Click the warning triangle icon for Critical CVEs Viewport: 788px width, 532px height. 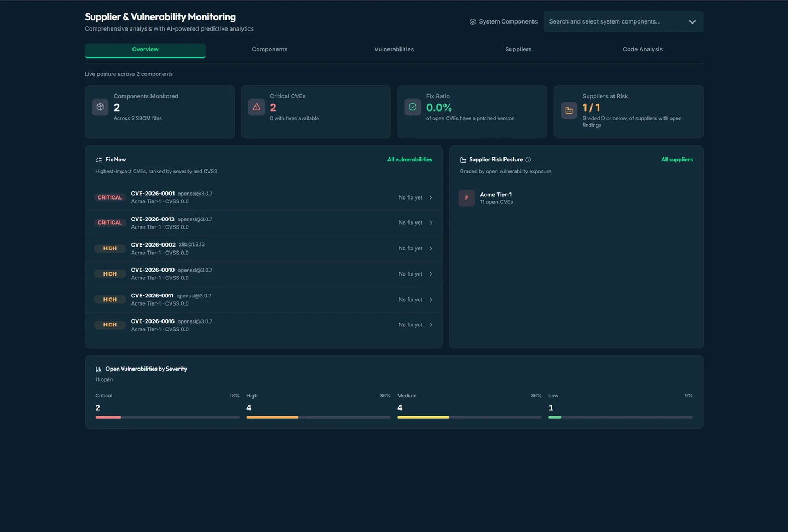257,107
